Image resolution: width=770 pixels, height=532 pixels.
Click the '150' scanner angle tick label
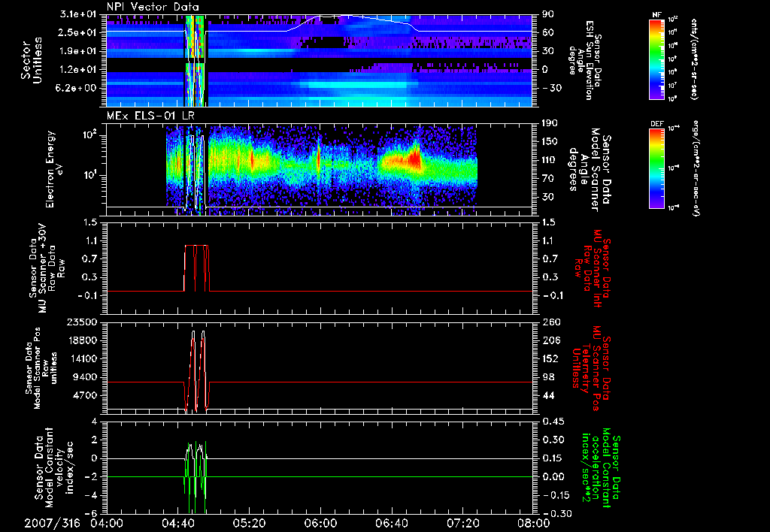550,141
